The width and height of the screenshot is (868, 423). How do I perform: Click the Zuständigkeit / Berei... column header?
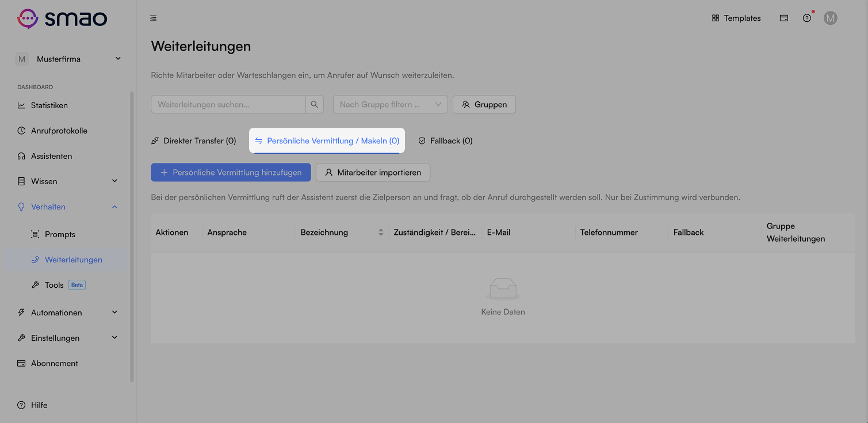click(434, 233)
